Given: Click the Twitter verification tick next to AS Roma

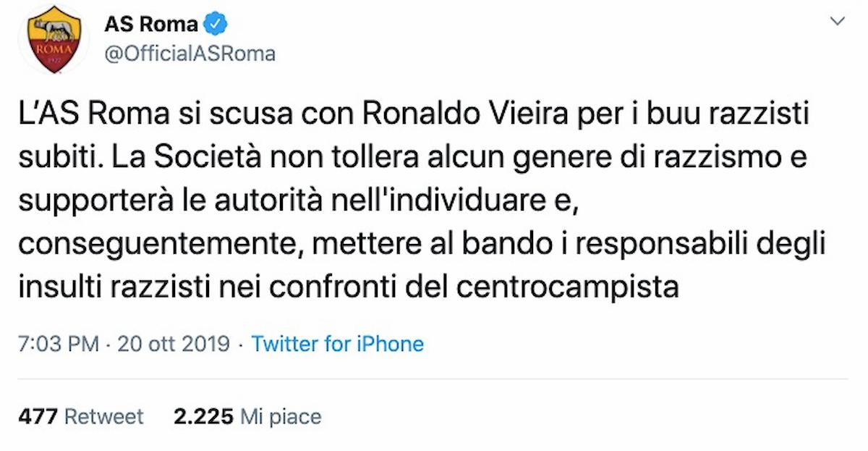Looking at the screenshot, I should pyautogui.click(x=213, y=22).
